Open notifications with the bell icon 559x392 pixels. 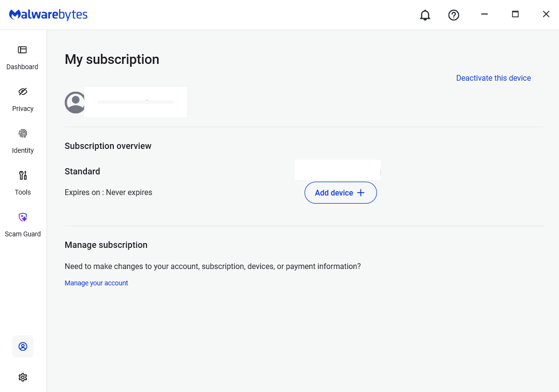pos(425,15)
